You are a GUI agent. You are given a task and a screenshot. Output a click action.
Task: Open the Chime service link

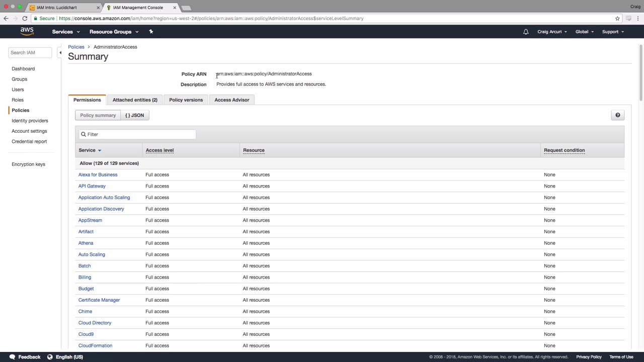85,311
